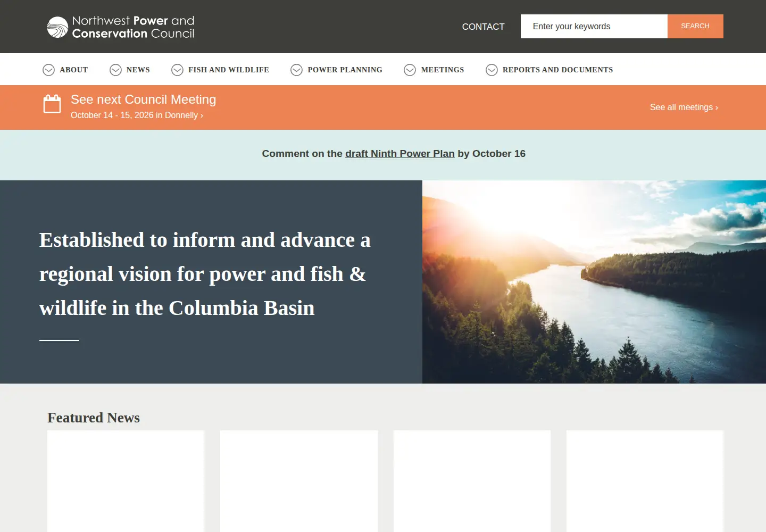This screenshot has height=532, width=766.
Task: Follow the October 14 - 15, 2026 in Donnelly link
Action: pos(137,115)
